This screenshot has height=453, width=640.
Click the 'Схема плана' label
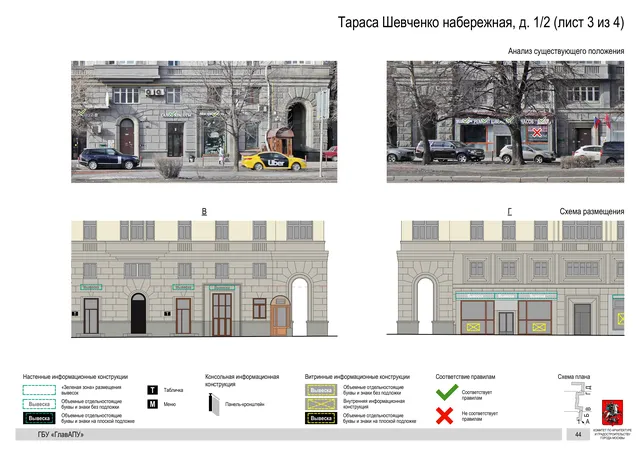coord(574,377)
